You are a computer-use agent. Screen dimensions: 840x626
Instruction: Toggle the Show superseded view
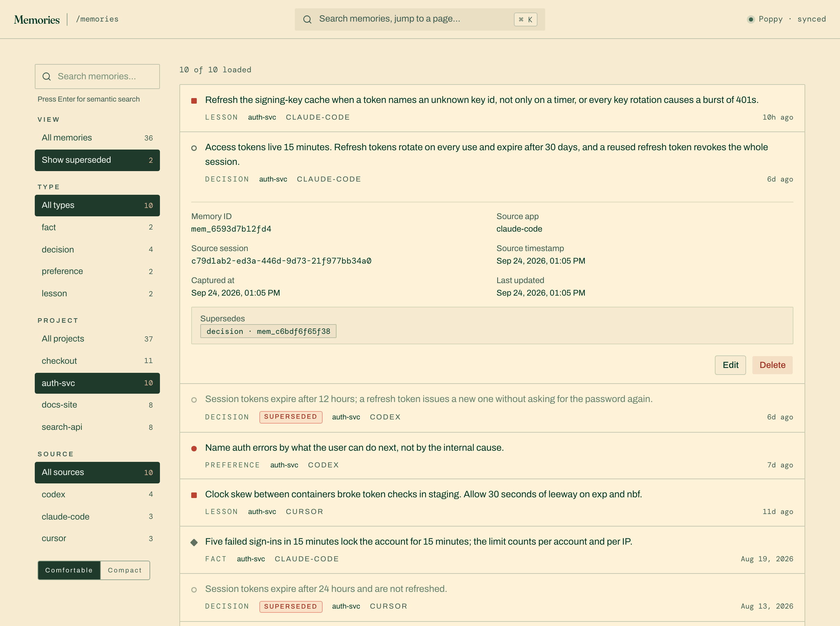[x=97, y=160]
